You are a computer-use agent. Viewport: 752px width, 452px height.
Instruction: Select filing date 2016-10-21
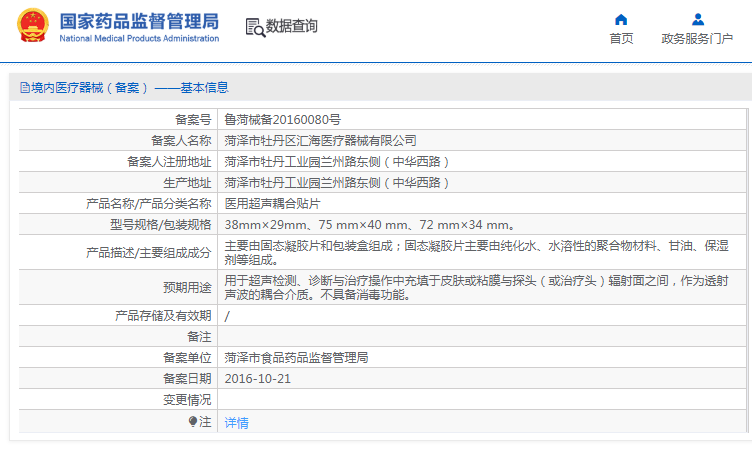(x=258, y=379)
